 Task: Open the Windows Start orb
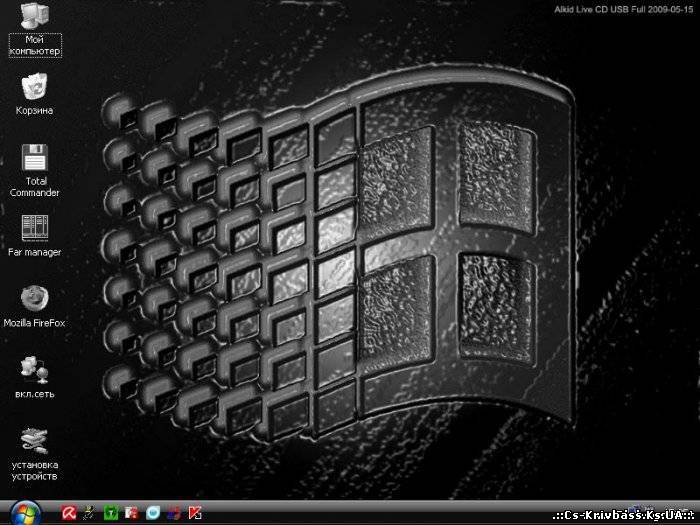[25, 513]
